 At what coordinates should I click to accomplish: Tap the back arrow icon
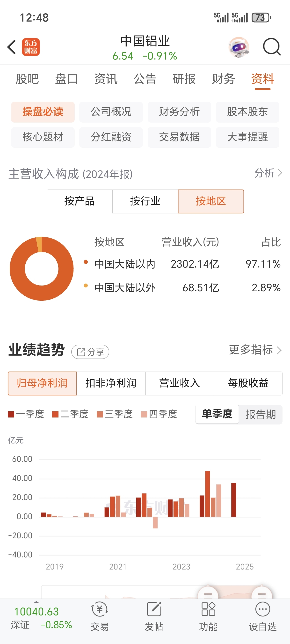[12, 47]
